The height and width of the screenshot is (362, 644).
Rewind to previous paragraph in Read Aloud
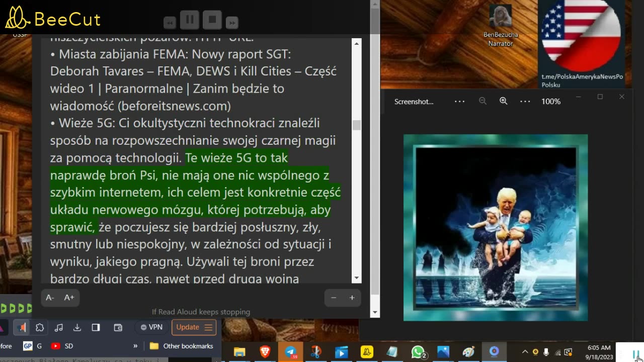(170, 23)
